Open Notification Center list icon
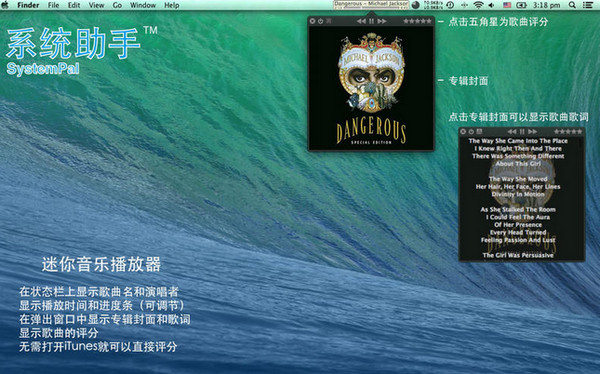The height and width of the screenshot is (374, 600). coord(587,5)
